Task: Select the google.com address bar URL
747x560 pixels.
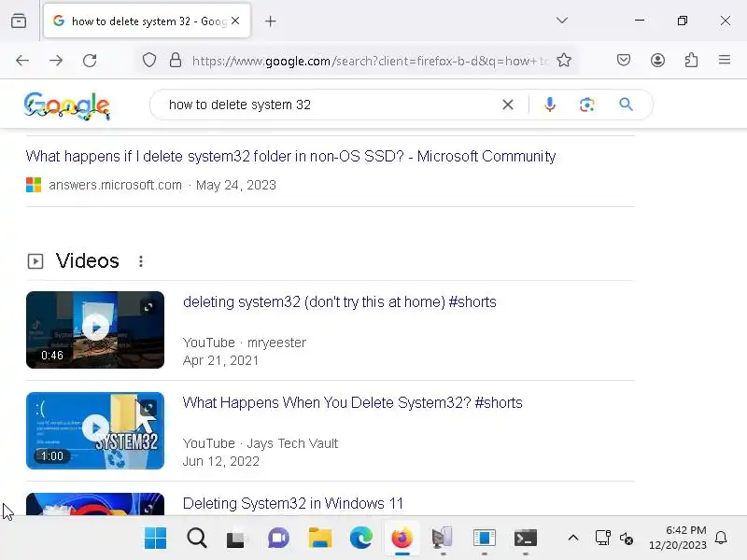Action: tap(370, 61)
